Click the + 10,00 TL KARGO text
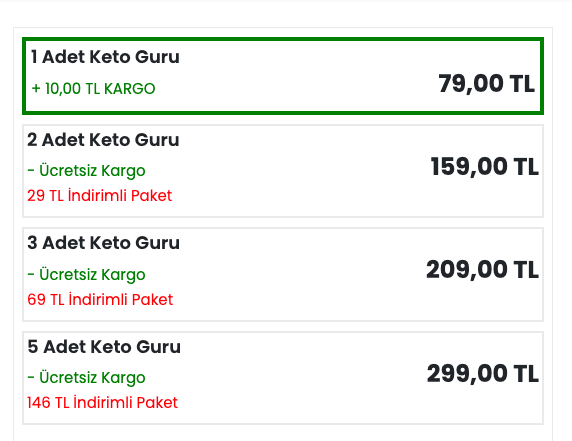The height and width of the screenshot is (441, 572). pos(93,89)
